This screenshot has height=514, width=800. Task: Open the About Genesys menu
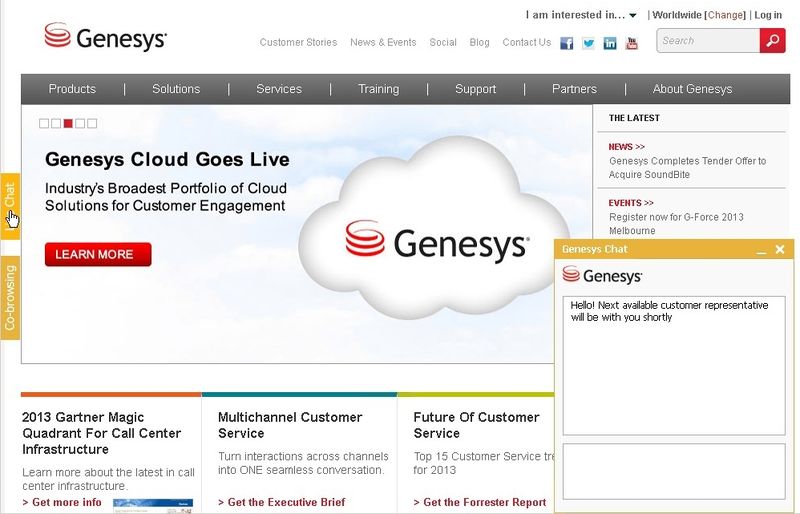pyautogui.click(x=692, y=89)
